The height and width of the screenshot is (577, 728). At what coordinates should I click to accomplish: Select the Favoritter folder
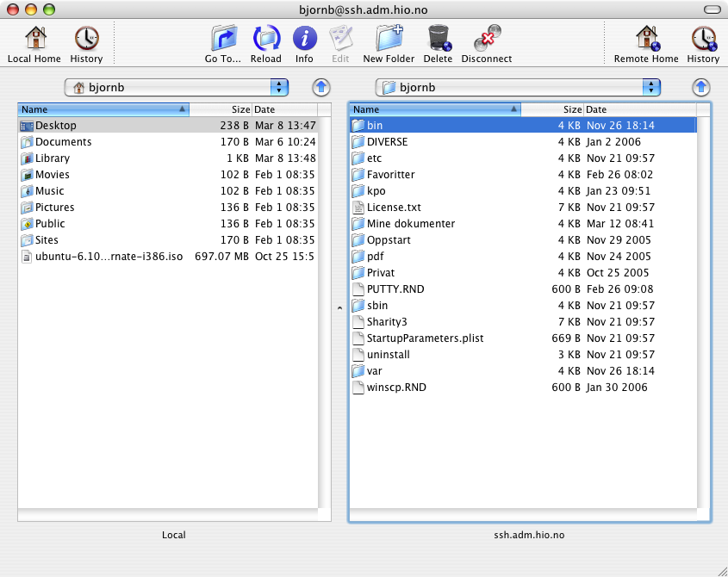523,175
